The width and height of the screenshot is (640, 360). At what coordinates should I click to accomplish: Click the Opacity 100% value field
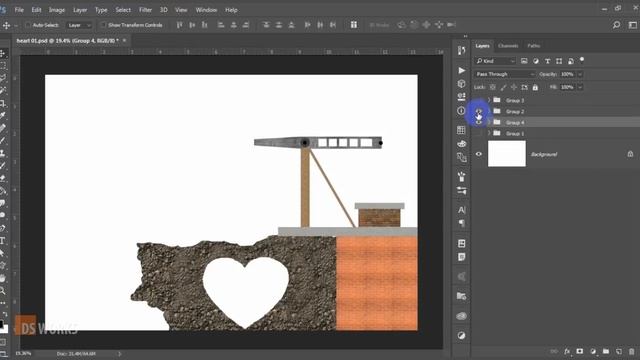pyautogui.click(x=567, y=74)
